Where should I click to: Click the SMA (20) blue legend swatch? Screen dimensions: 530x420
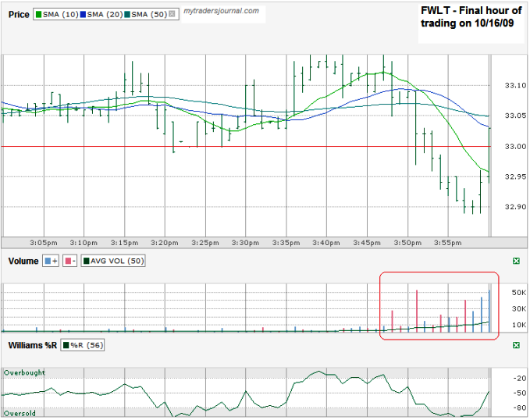pyautogui.click(x=83, y=15)
